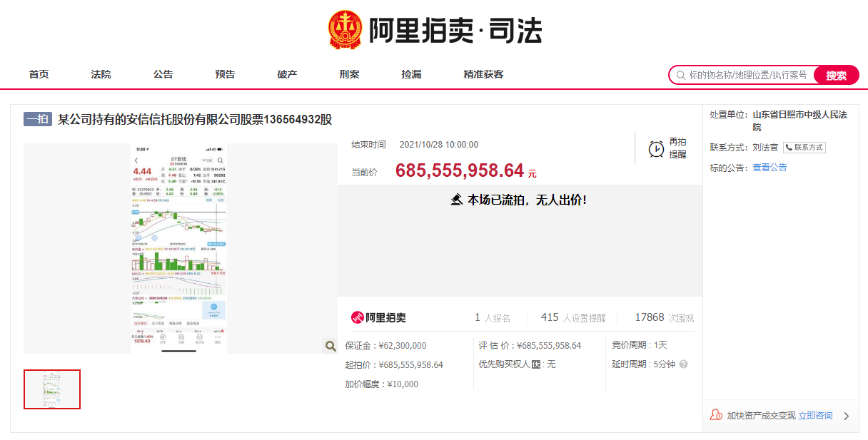This screenshot has height=440, width=868.
Task: Open the 法院 navigation tab
Action: click(x=101, y=74)
